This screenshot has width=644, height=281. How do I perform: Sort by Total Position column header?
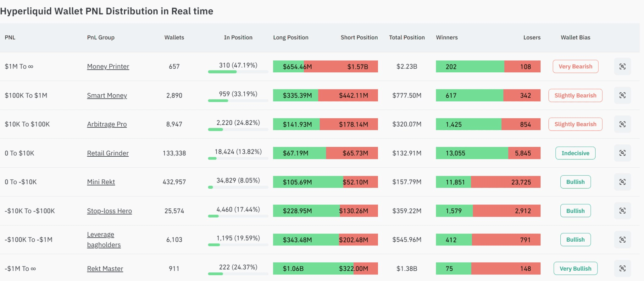coord(407,37)
